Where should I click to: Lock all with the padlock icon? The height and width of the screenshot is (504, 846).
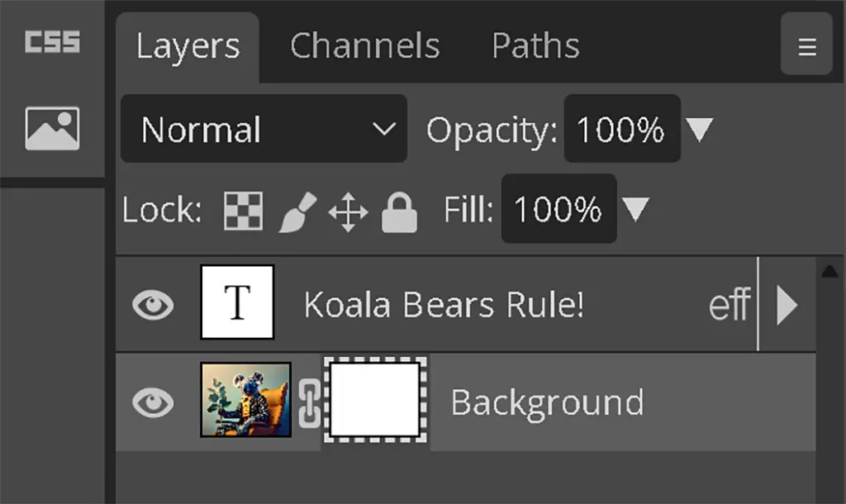click(x=399, y=212)
